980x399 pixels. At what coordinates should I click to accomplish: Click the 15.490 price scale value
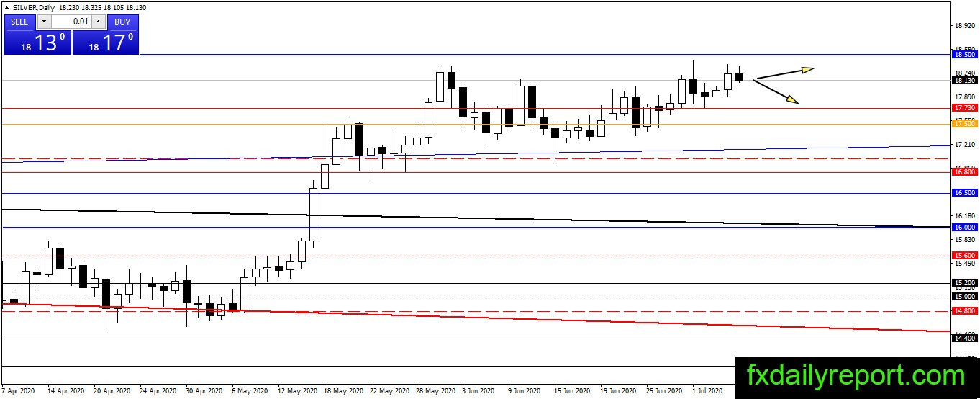point(964,263)
